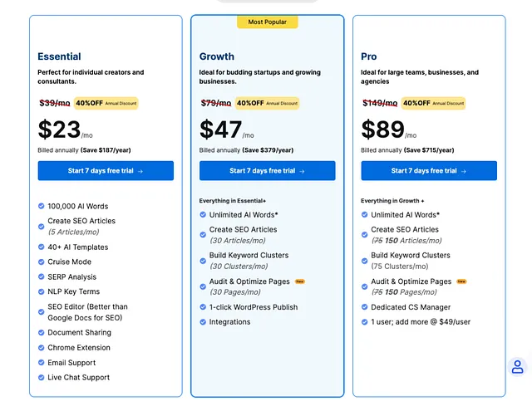Click checkmark icon beside 100,000 AI Words
The image size is (532, 406).
(x=41, y=206)
